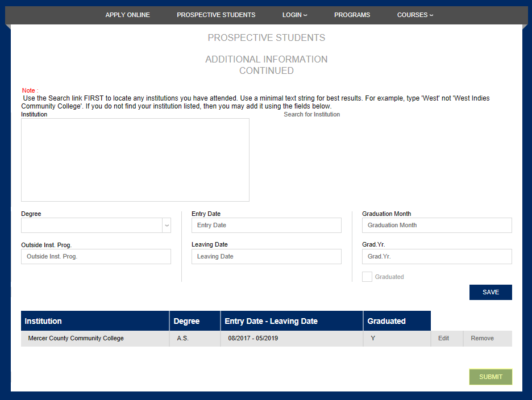The image size is (532, 400).
Task: Remove the Mercer County Community College record
Action: (x=481, y=338)
